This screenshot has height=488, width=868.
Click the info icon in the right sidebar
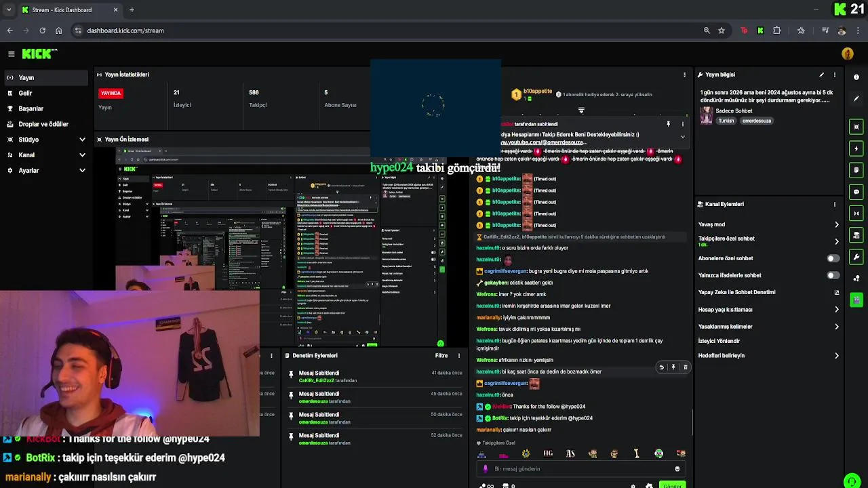coord(856,77)
